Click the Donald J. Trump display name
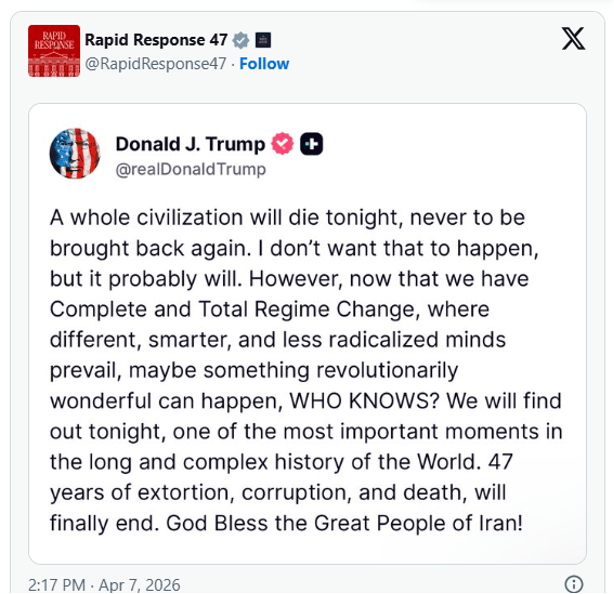Screen dimensions: 614x594 (191, 144)
